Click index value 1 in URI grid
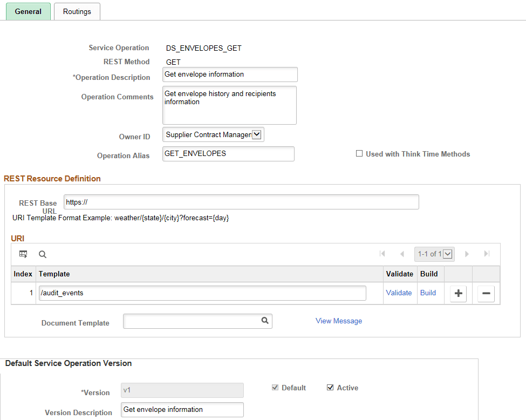The height and width of the screenshot is (420, 526). 31,293
